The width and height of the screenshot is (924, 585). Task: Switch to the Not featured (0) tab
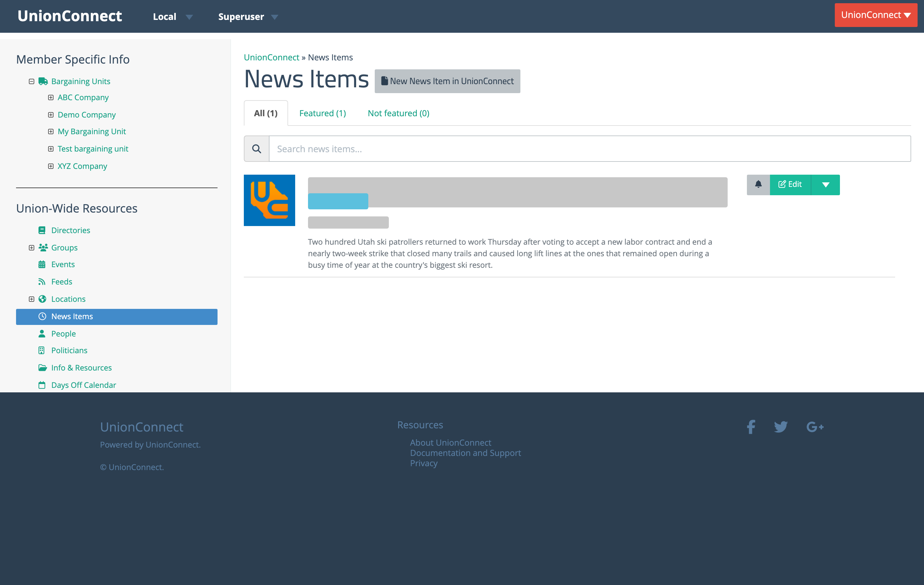point(398,113)
